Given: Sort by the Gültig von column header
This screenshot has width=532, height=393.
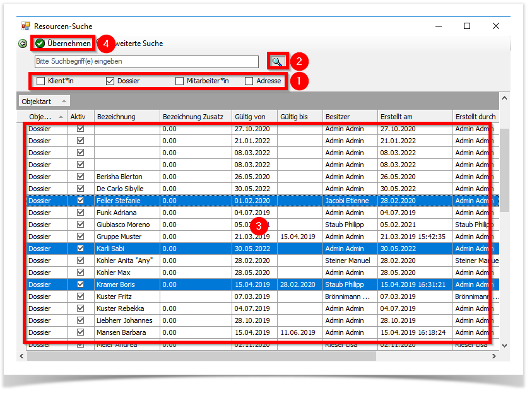Looking at the screenshot, I should click(254, 117).
